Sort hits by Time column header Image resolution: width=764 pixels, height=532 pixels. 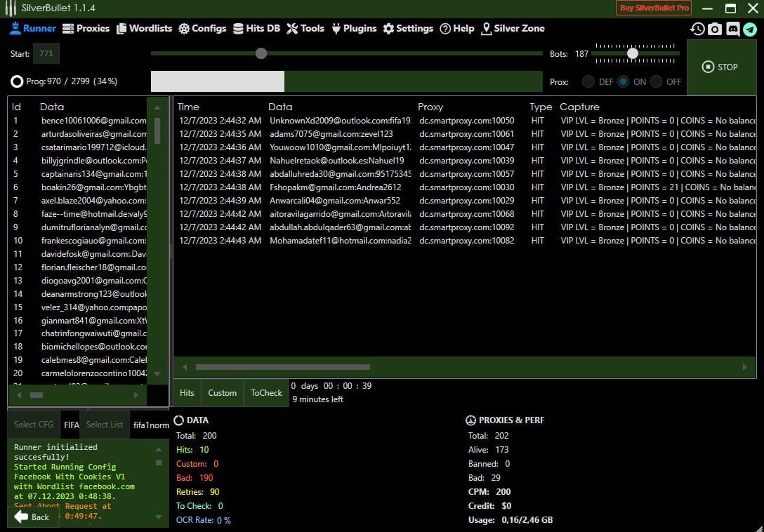[188, 107]
